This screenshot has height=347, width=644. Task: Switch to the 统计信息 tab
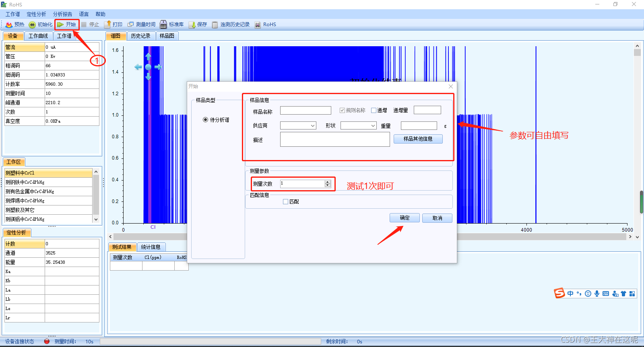pyautogui.click(x=151, y=247)
